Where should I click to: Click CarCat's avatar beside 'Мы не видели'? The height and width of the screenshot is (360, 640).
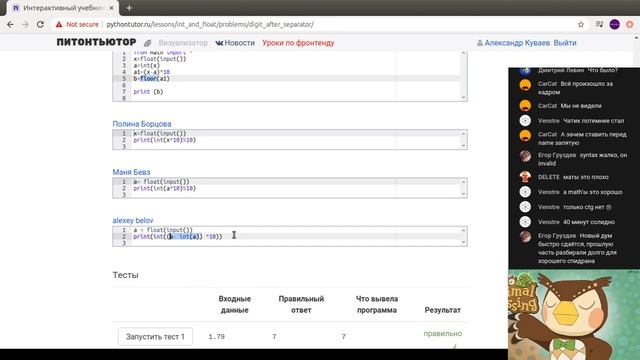coord(525,106)
